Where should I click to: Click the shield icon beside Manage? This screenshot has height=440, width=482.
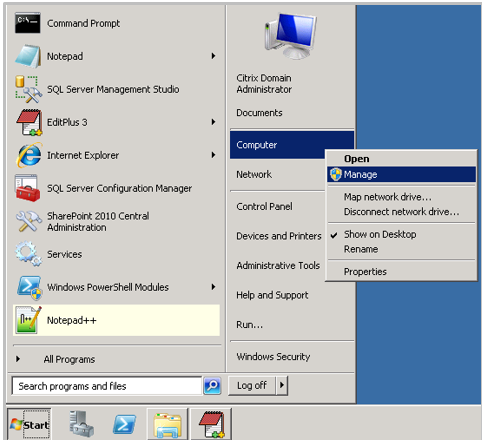(336, 174)
